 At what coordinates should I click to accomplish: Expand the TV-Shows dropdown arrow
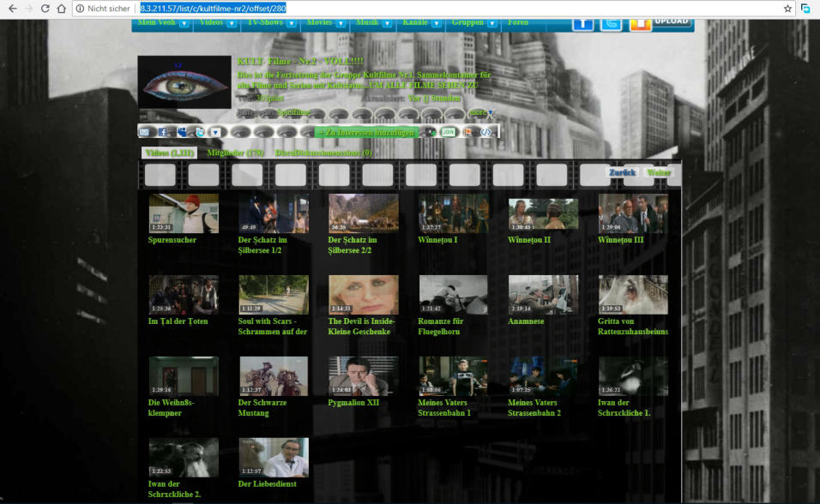(x=292, y=23)
